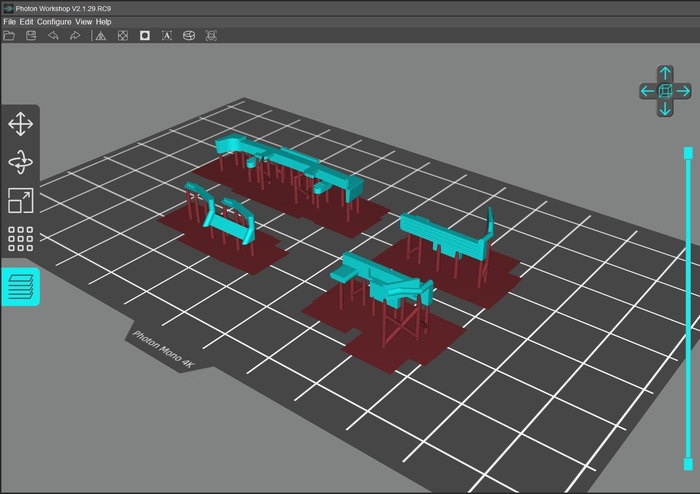Select the Scale tool in left sidebar
Viewport: 700px width, 494px height.
pos(20,200)
